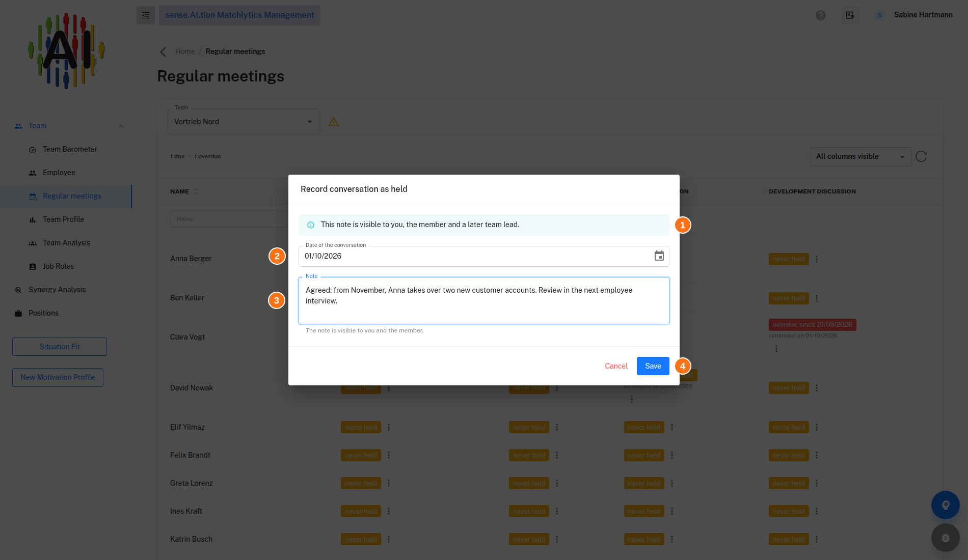Click the Situation Fit button
Screen dimensions: 968x560
[x=60, y=347]
